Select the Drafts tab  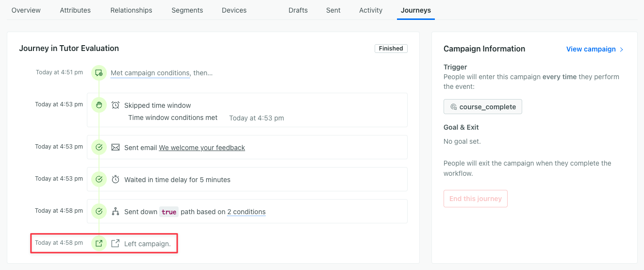click(298, 10)
